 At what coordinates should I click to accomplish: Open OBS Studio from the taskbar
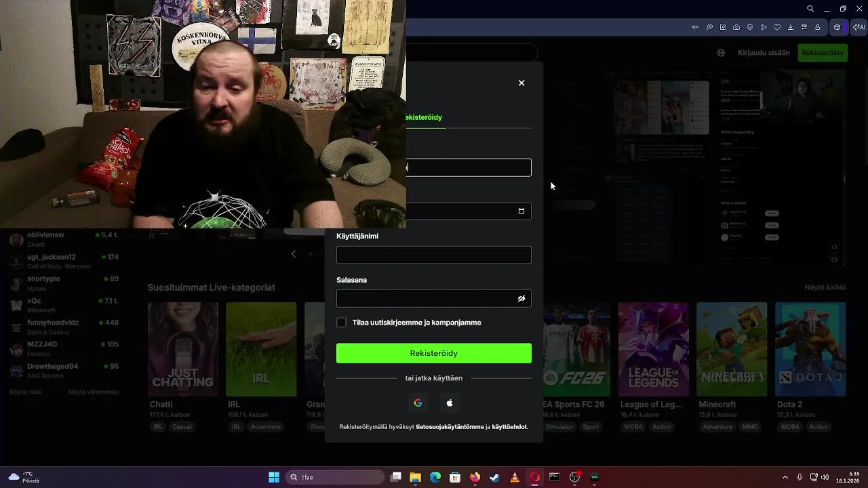[x=575, y=477]
